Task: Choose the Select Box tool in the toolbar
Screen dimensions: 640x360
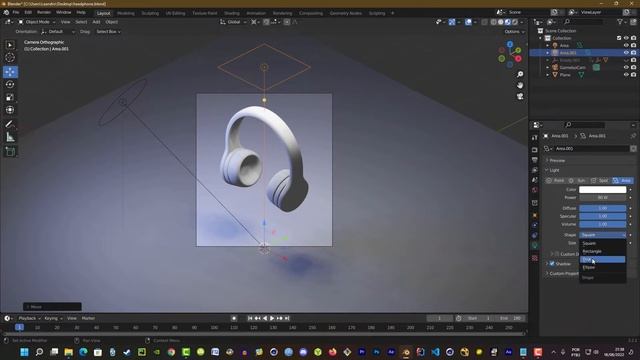Action: [x=10, y=45]
